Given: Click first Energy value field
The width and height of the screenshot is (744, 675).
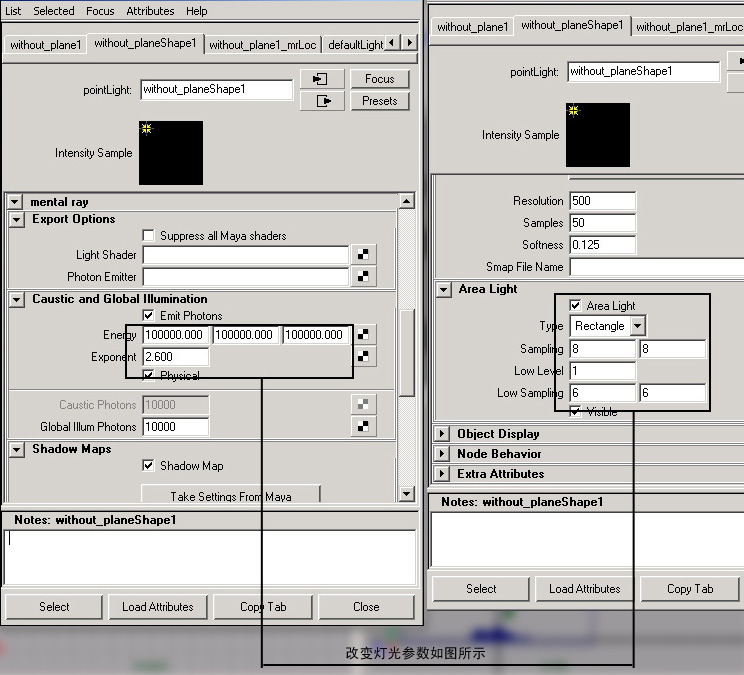Looking at the screenshot, I should click(176, 334).
